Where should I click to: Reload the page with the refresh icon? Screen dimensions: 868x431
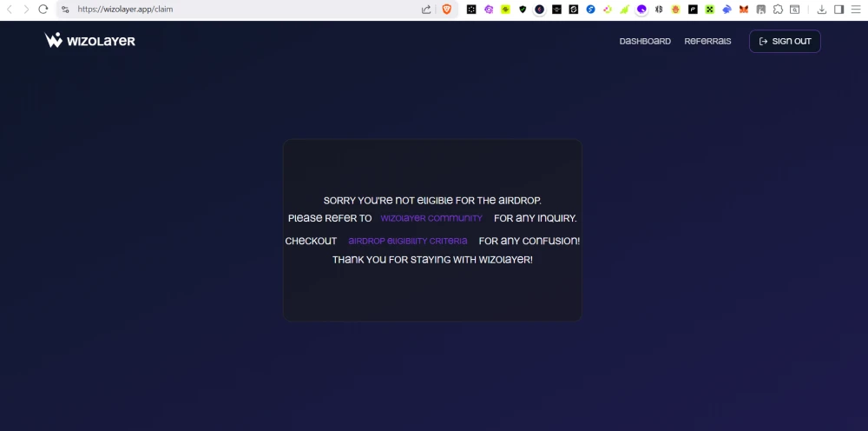(43, 10)
